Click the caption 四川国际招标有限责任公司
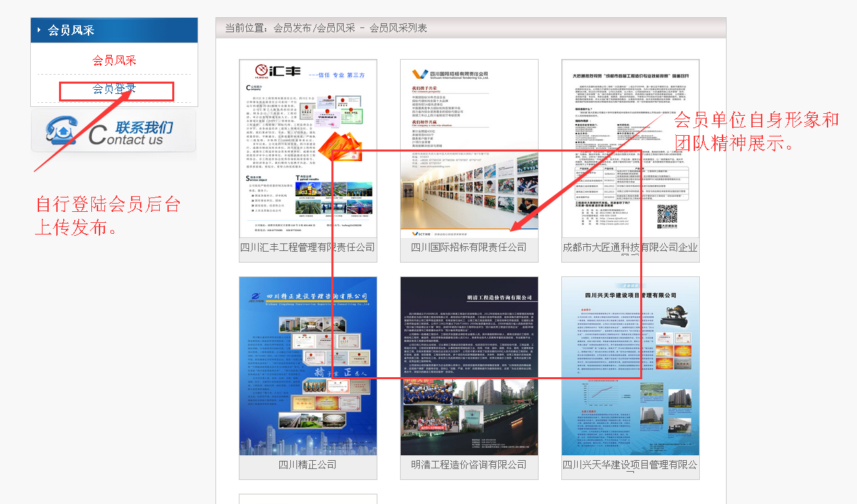The height and width of the screenshot is (504, 857). coord(469,248)
